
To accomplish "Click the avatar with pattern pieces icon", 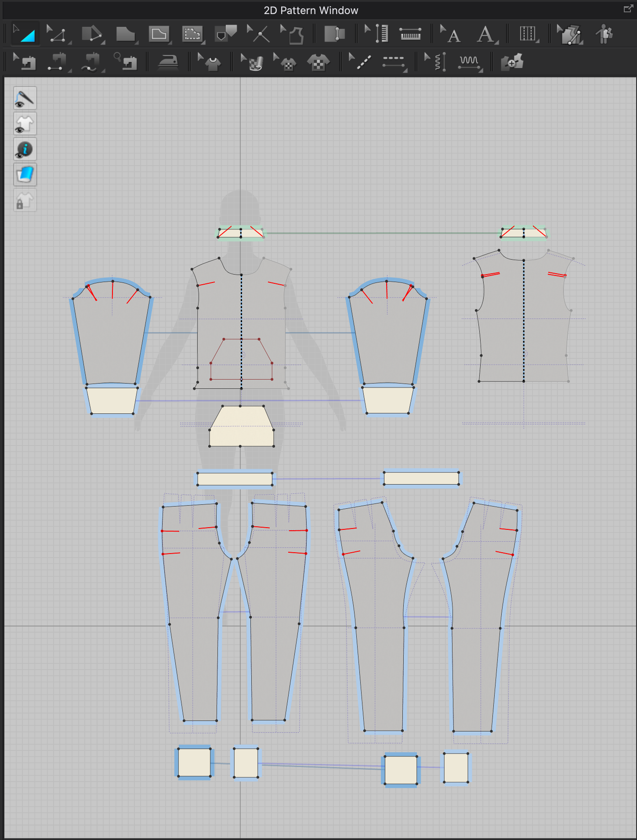I will (605, 34).
